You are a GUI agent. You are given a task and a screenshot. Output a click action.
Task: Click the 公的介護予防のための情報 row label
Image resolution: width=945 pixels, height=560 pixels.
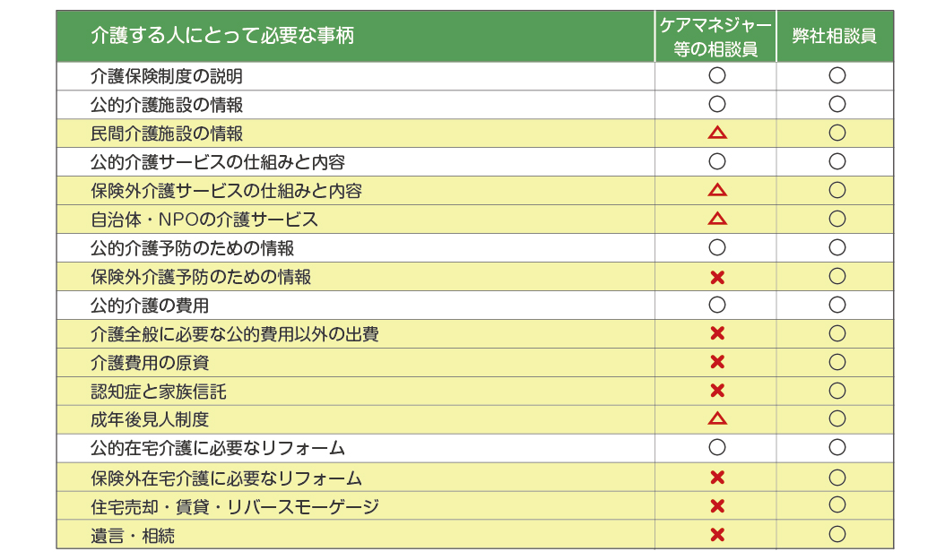192,248
